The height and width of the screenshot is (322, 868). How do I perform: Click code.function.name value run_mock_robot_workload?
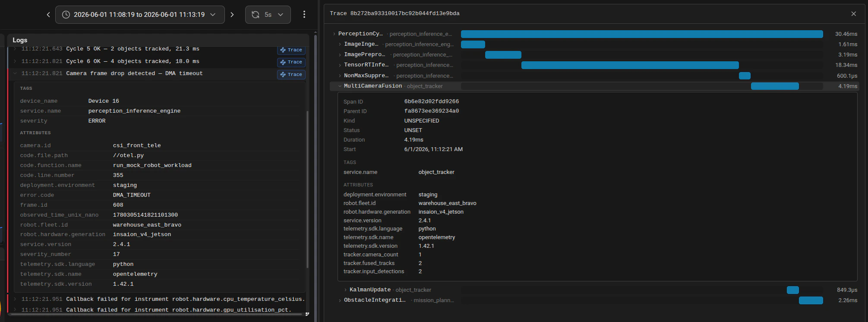(152, 165)
